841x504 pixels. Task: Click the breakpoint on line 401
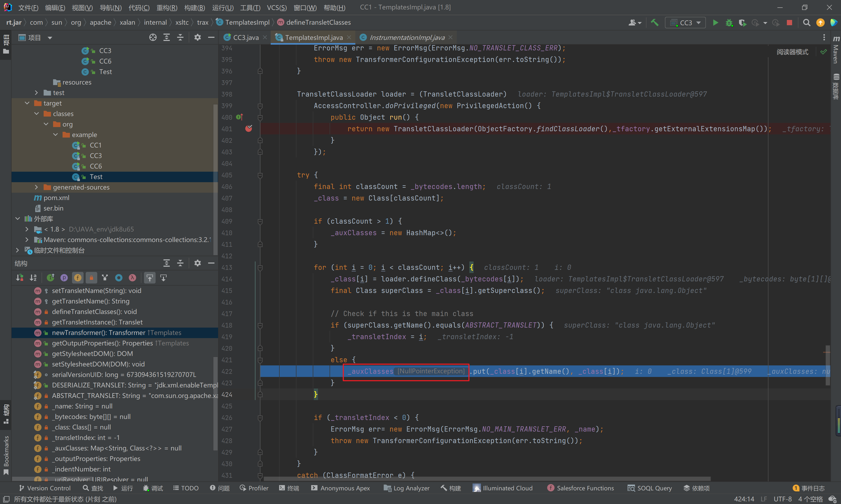(249, 129)
